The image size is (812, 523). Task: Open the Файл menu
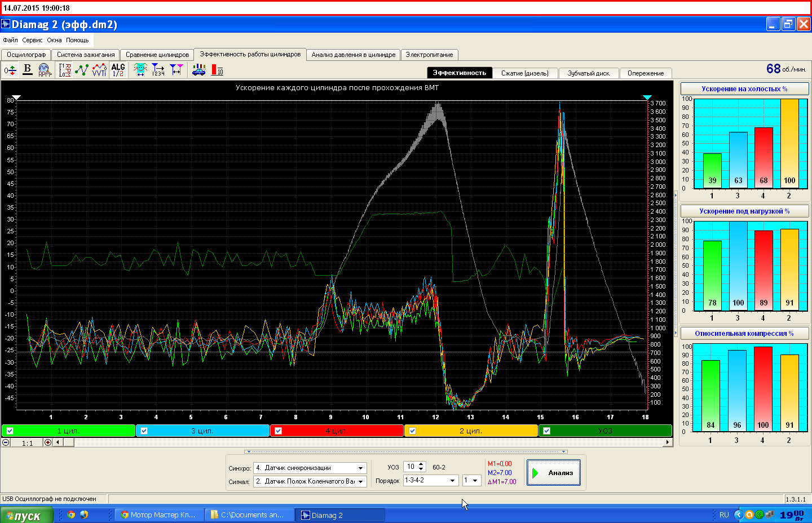pyautogui.click(x=10, y=40)
